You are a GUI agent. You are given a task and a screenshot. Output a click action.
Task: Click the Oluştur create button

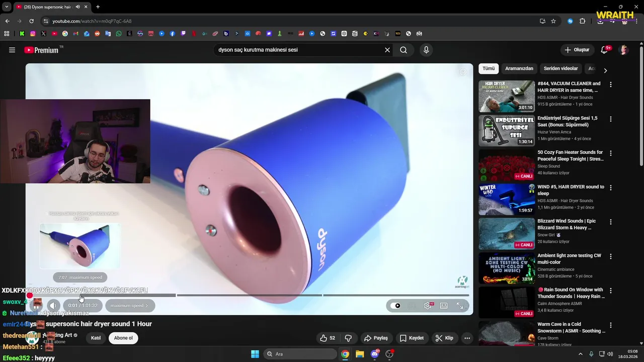click(x=577, y=50)
